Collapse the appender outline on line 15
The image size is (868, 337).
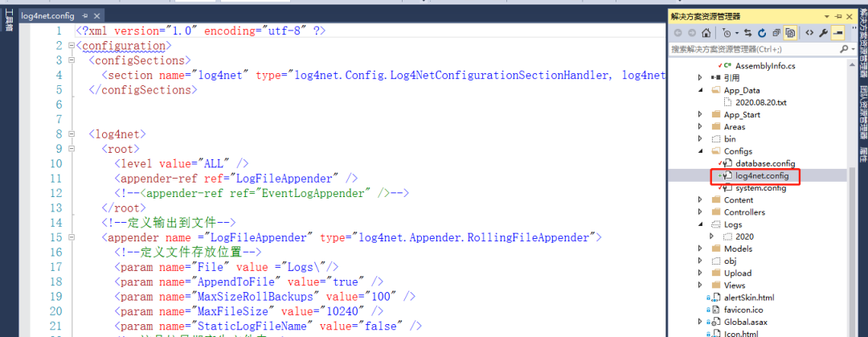[70, 237]
